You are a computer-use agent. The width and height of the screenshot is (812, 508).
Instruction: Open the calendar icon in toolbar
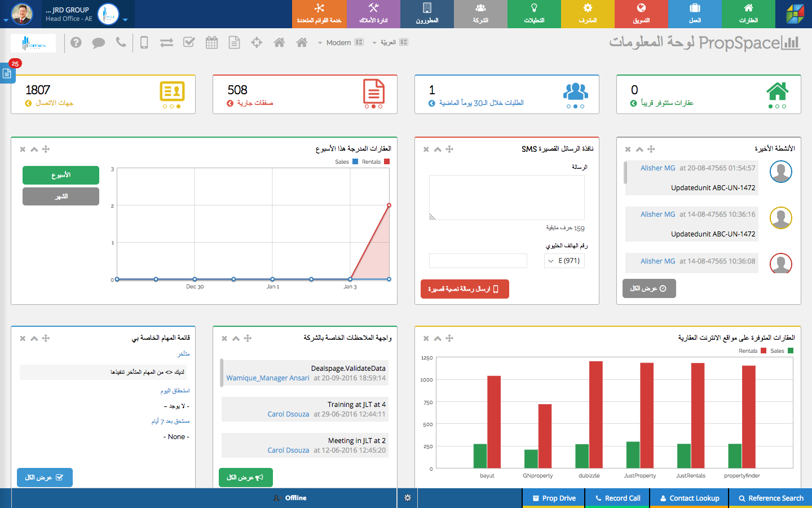pos(211,42)
